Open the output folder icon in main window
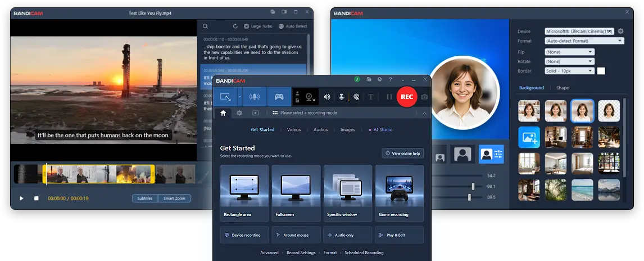 tap(369, 79)
